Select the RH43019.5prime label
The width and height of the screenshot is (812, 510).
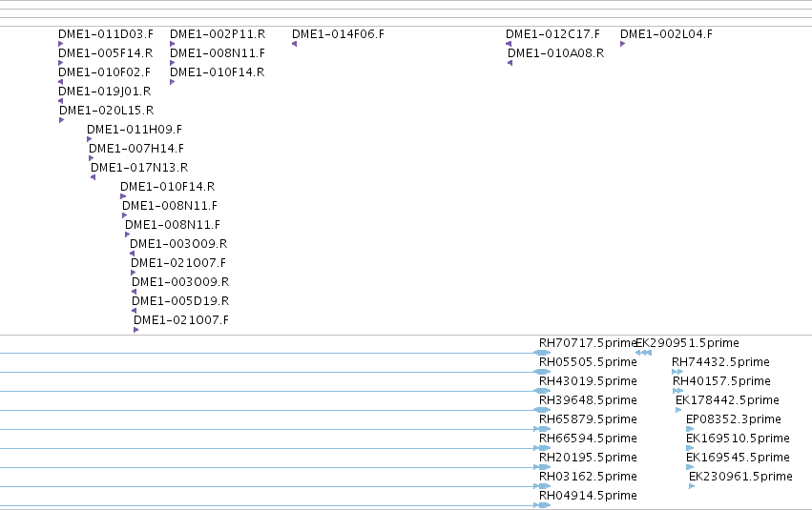tap(588, 381)
